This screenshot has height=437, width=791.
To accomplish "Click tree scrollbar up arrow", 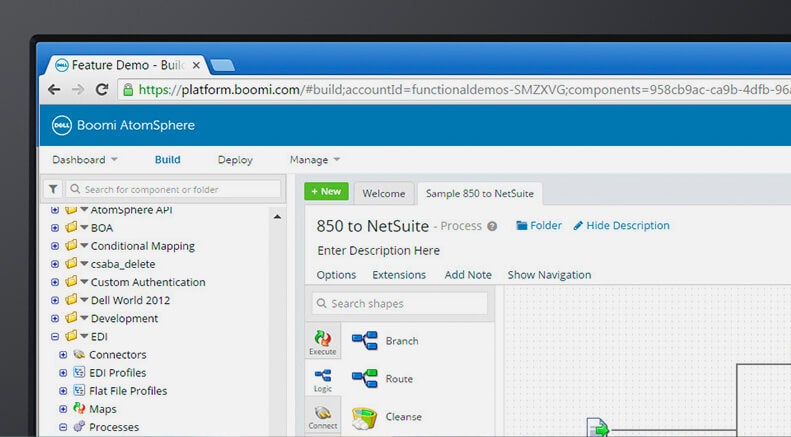I will [277, 217].
